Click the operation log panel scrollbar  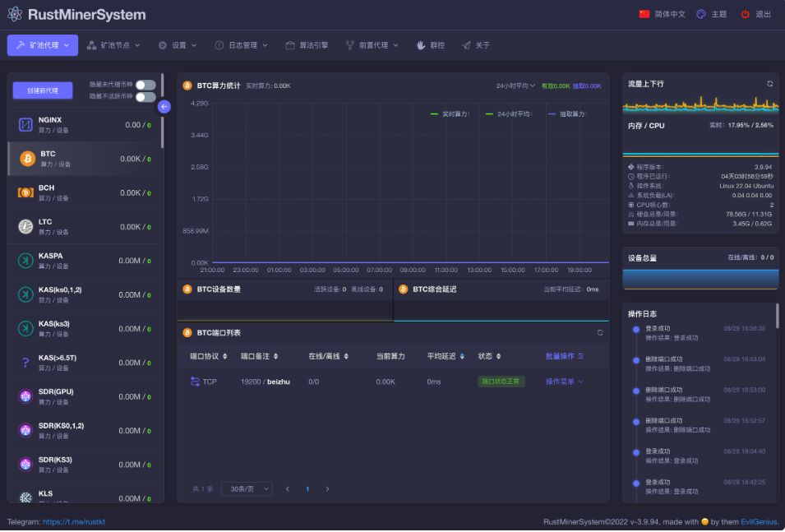[777, 317]
